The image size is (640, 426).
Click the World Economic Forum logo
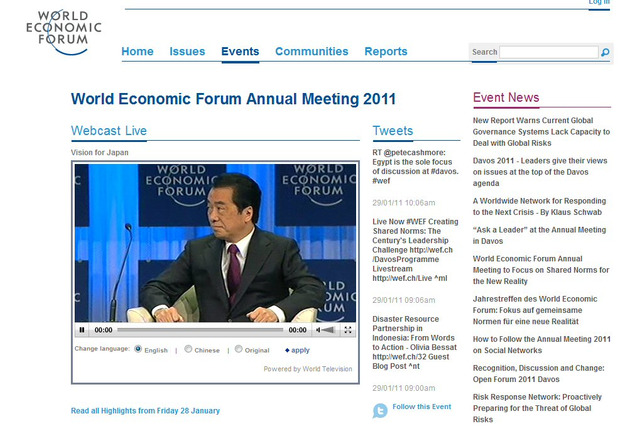click(64, 32)
